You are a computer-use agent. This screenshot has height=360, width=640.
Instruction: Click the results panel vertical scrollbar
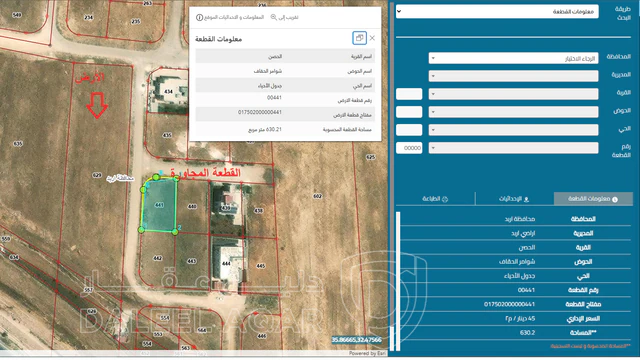pyautogui.click(x=398, y=281)
